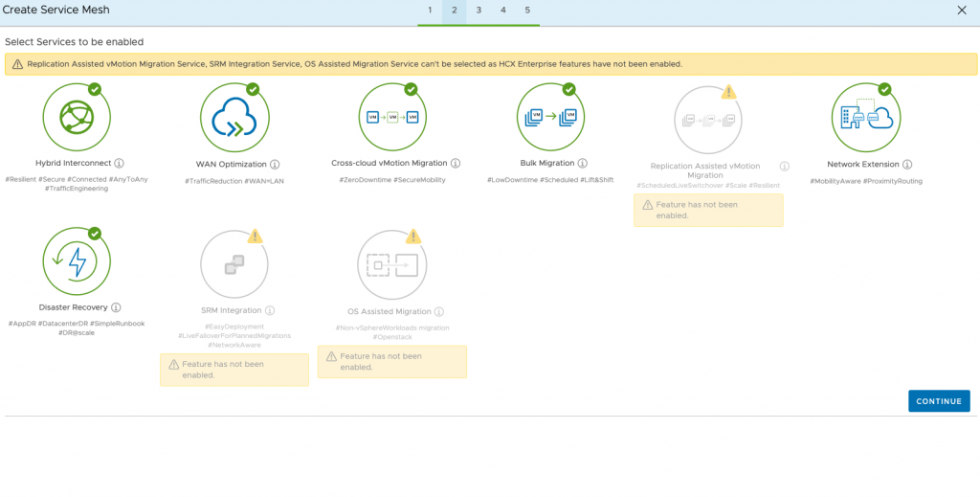Image resolution: width=980 pixels, height=497 pixels.
Task: Uncheck the Network Extension green checkmark
Action: pyautogui.click(x=884, y=89)
